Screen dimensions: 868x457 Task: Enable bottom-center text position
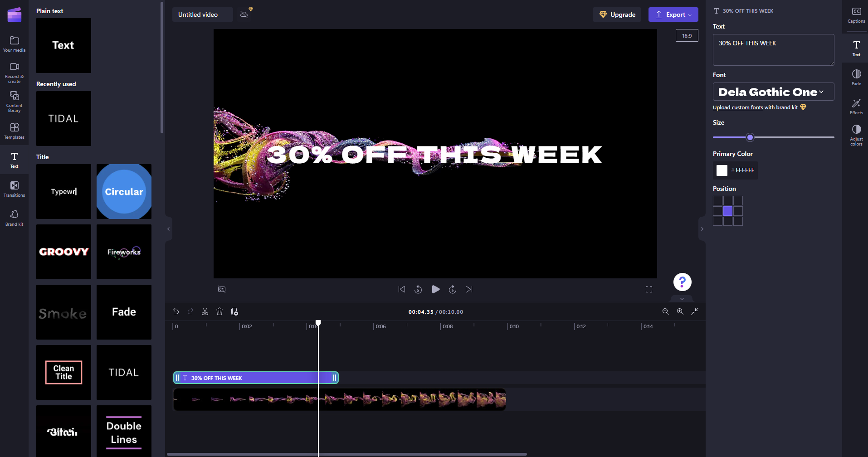pos(728,221)
